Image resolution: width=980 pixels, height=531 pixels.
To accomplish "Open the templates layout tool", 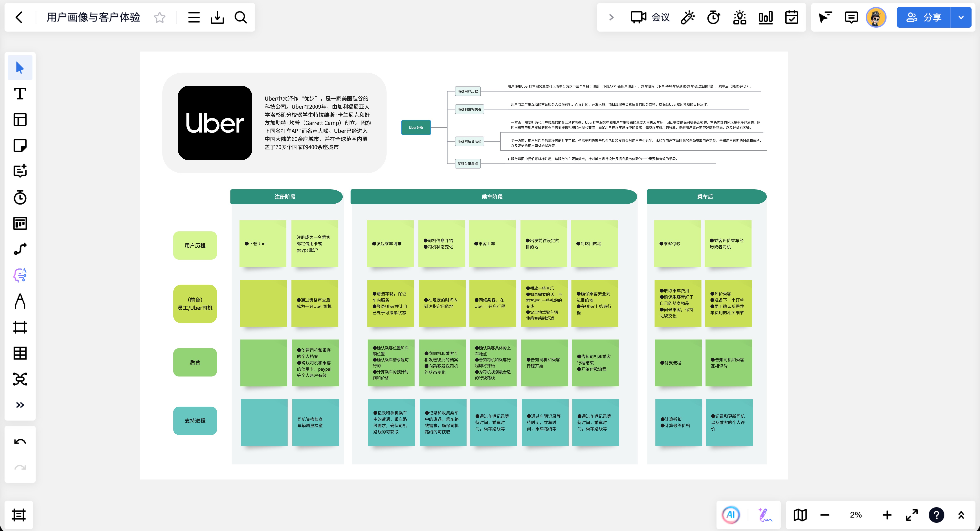I will click(20, 119).
